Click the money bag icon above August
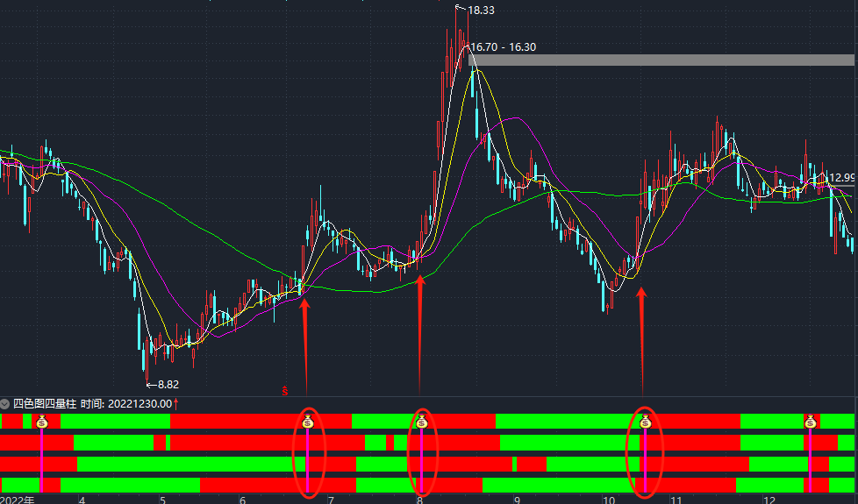Screen dimensions: 858x504 point(421,422)
